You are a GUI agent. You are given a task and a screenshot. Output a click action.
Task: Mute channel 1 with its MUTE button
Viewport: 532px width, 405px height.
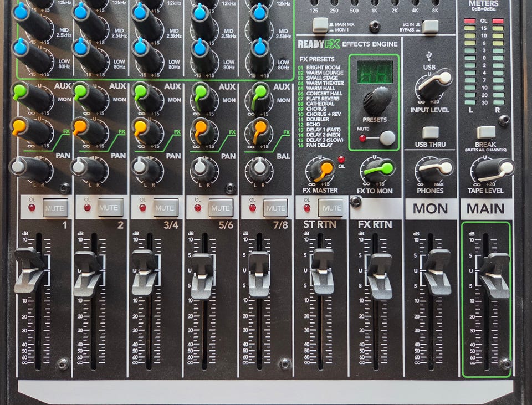(x=55, y=208)
